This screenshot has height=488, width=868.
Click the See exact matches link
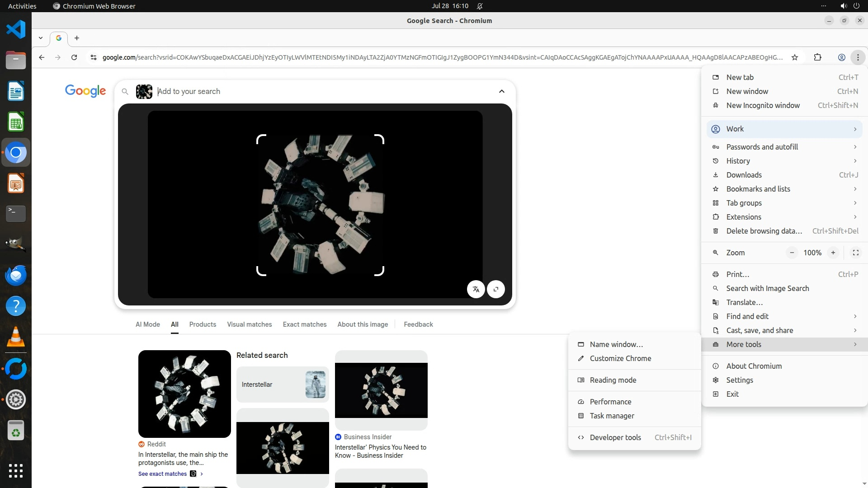162,474
